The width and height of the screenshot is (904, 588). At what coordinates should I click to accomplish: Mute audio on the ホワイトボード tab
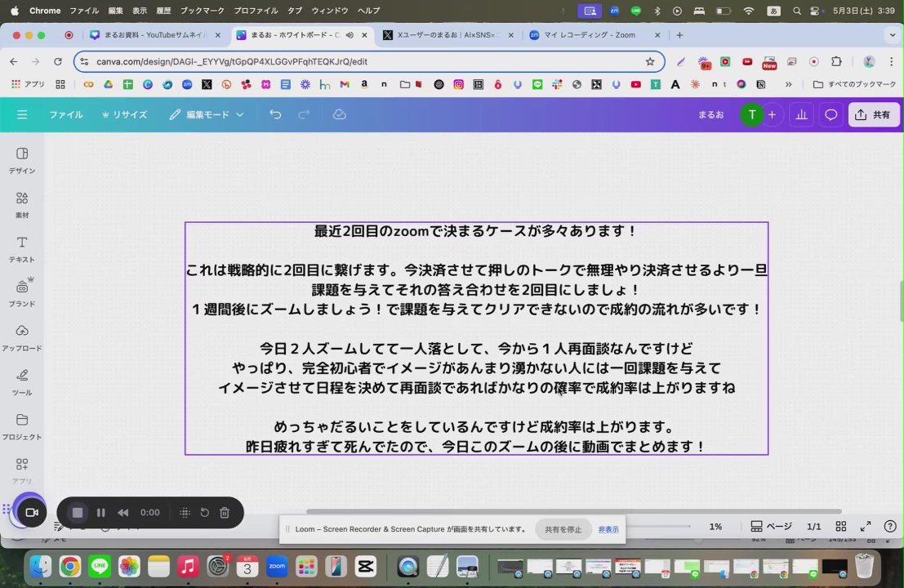350,35
